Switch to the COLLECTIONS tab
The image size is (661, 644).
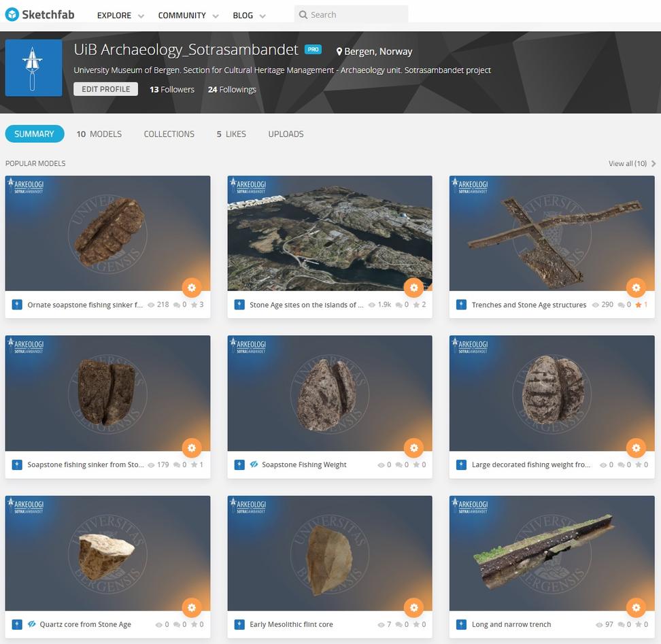click(169, 134)
